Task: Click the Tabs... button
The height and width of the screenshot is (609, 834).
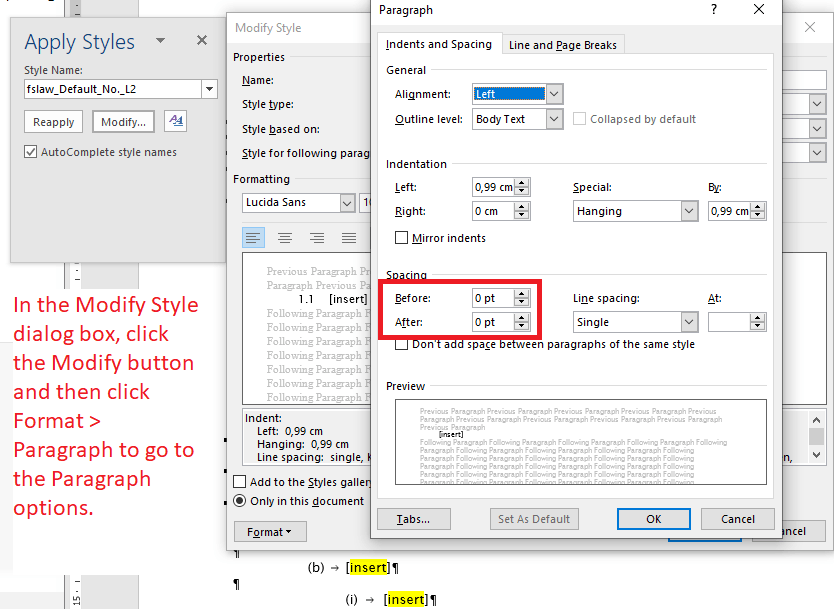Action: 413,519
